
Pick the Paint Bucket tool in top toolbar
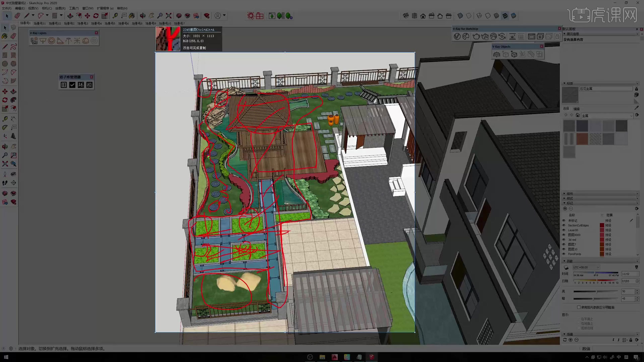click(132, 16)
